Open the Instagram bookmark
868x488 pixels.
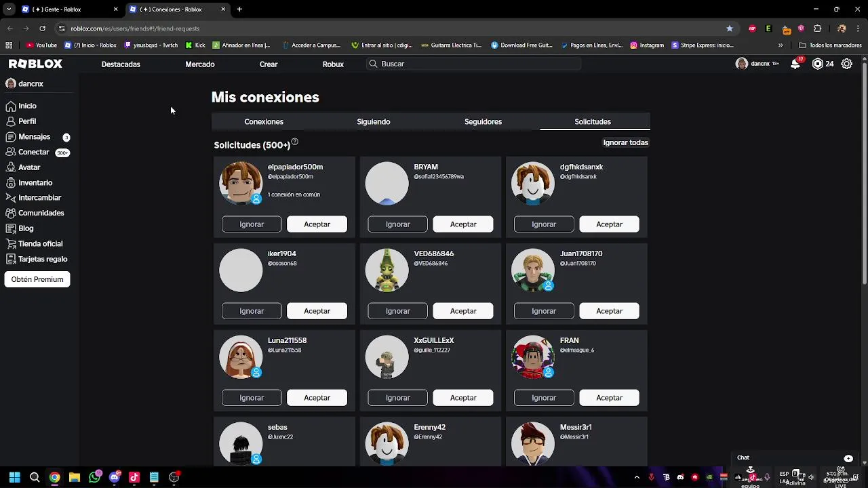pyautogui.click(x=647, y=45)
